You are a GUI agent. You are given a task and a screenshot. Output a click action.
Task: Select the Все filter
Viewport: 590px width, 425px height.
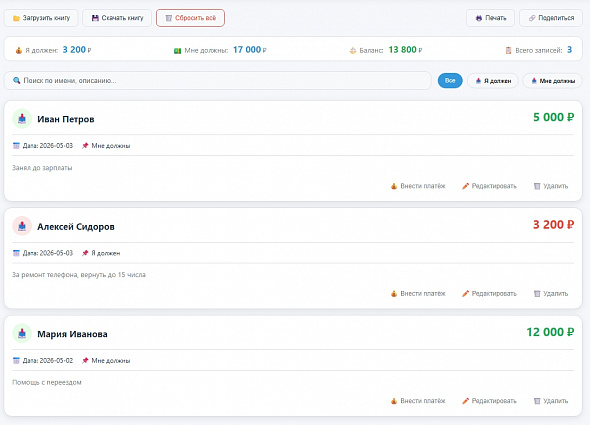pyautogui.click(x=450, y=81)
